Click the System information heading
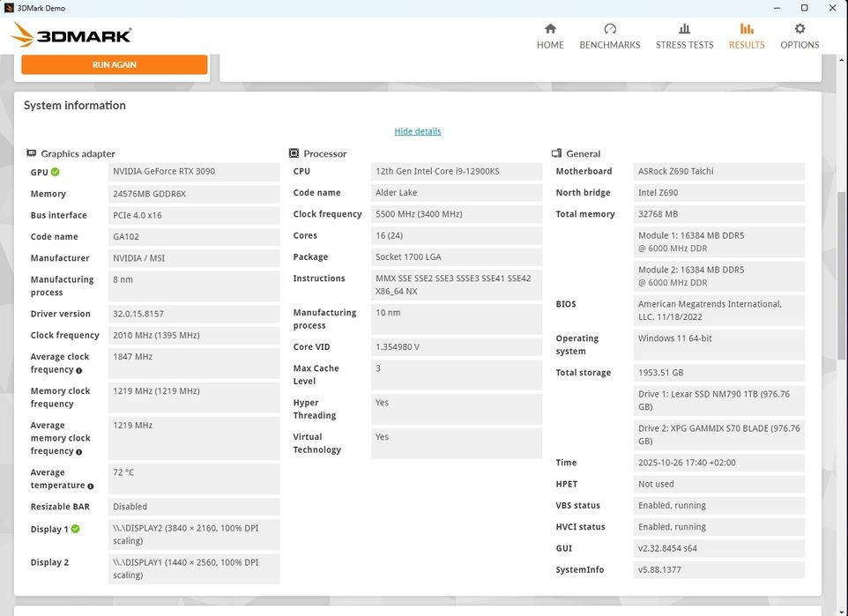The height and width of the screenshot is (616, 848). point(75,106)
